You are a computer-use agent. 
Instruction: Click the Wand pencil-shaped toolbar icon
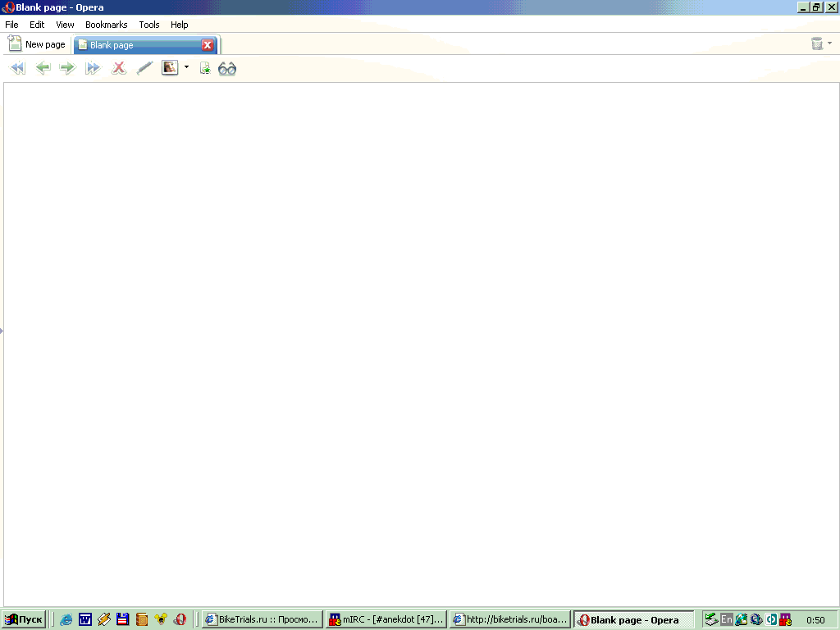point(144,68)
